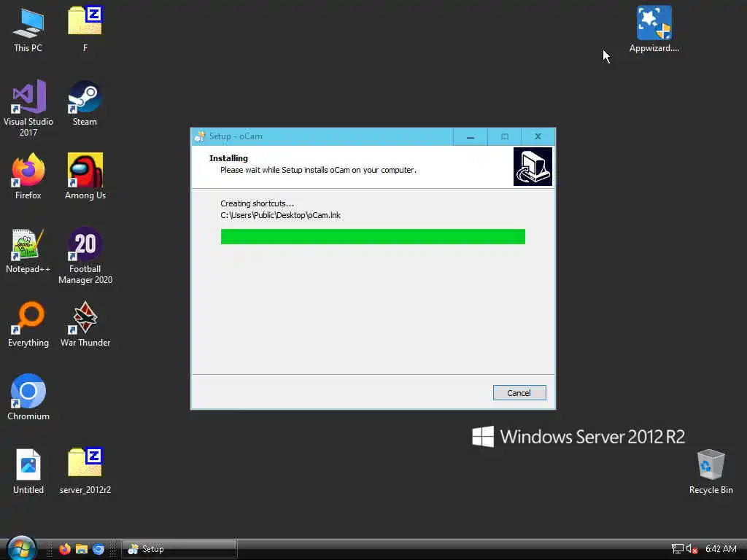The image size is (747, 560).
Task: Click the oCam.lnk shortcut path text
Action: click(x=281, y=215)
